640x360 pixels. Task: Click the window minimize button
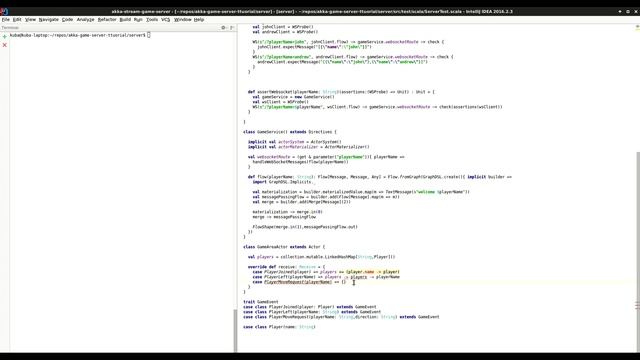coord(620,11)
